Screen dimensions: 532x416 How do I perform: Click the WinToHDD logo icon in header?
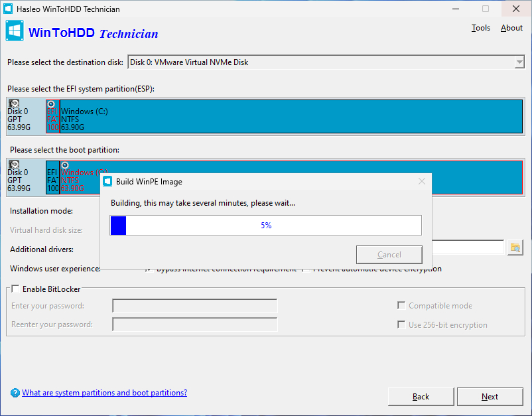pos(15,31)
